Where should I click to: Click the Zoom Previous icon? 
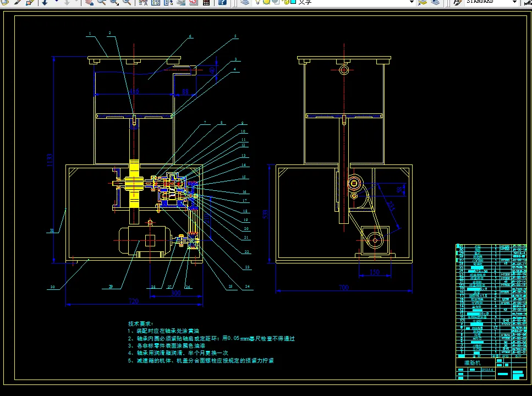[127, 2]
